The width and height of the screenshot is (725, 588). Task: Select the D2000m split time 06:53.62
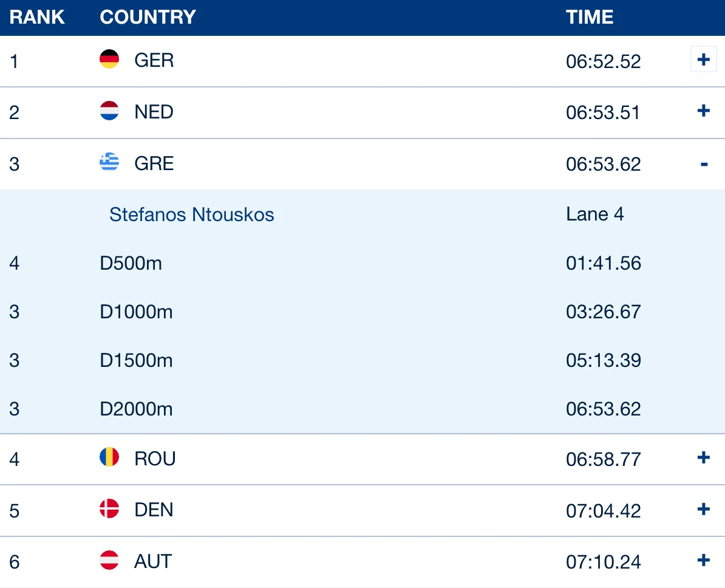coord(604,409)
